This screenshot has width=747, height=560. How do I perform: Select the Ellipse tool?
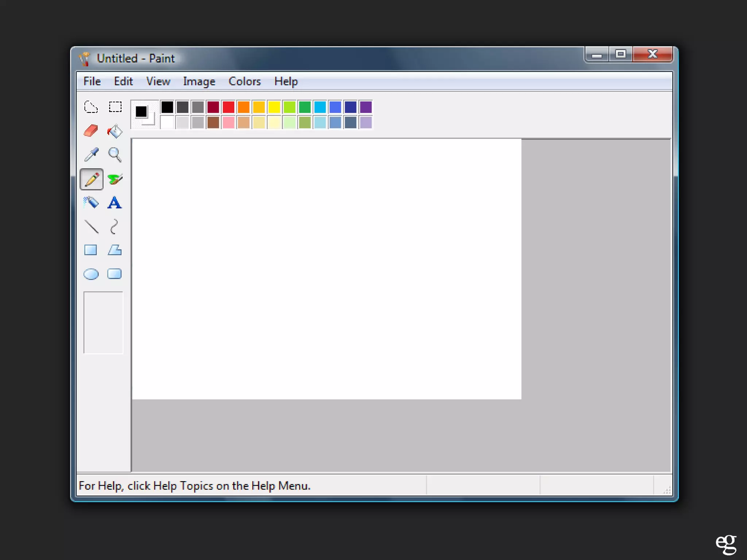point(91,274)
